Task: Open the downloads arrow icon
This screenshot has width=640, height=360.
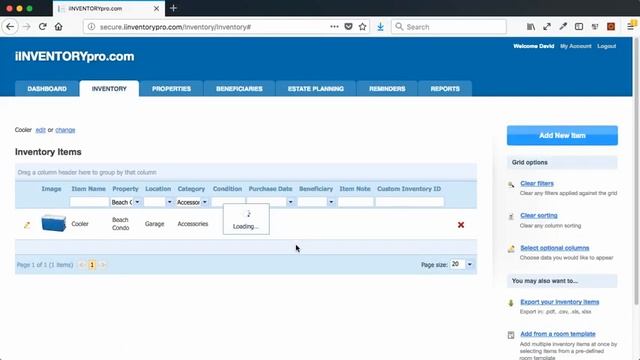Action: pyautogui.click(x=380, y=27)
